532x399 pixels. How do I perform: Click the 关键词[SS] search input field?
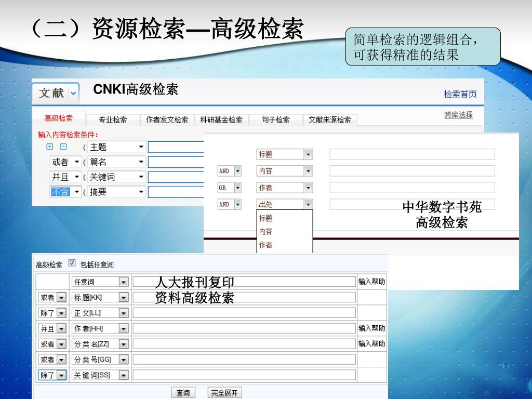[x=244, y=375]
